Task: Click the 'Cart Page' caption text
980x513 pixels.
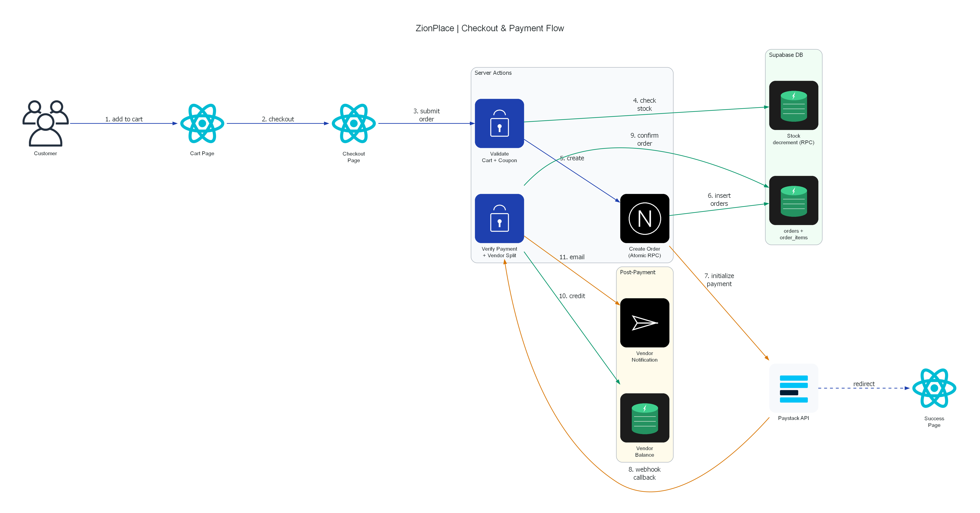Action: [202, 153]
